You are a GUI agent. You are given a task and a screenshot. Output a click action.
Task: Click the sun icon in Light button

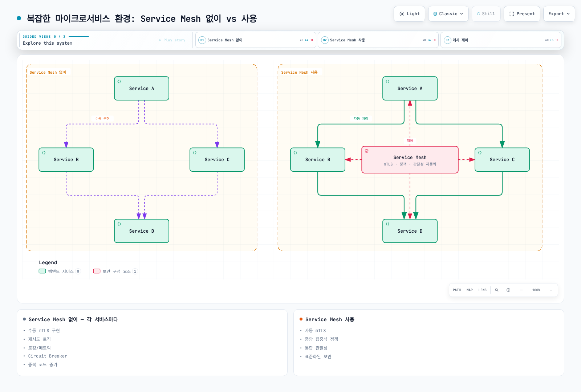pyautogui.click(x=402, y=14)
